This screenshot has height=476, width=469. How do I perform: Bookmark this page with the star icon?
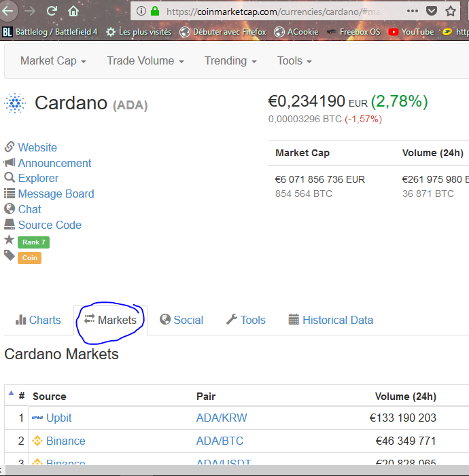point(451,12)
